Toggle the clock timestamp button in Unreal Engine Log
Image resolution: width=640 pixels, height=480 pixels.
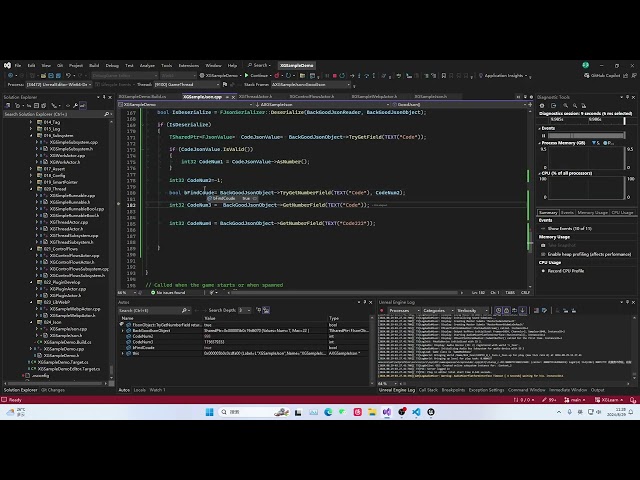click(x=498, y=311)
